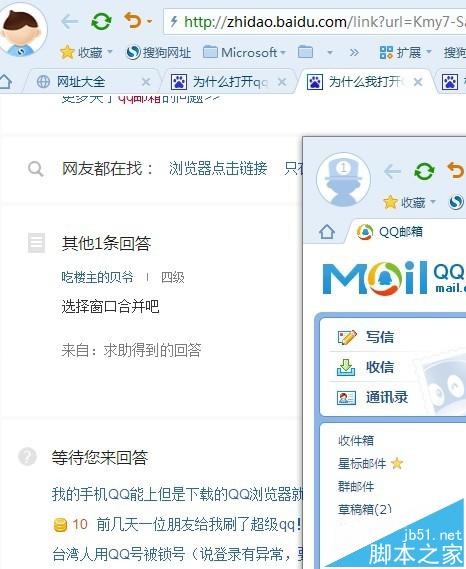Open the 草稿箱(2) drafts folder
Screen dimensions: 466x569
coord(365,509)
